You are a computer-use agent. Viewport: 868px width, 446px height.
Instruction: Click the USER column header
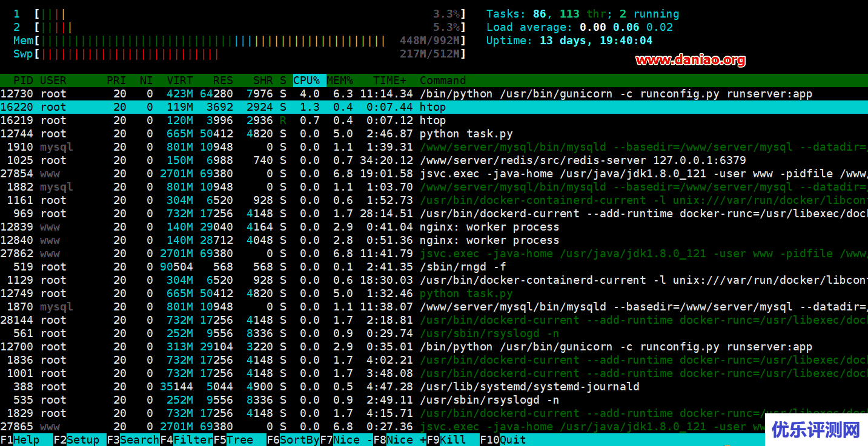coord(53,80)
